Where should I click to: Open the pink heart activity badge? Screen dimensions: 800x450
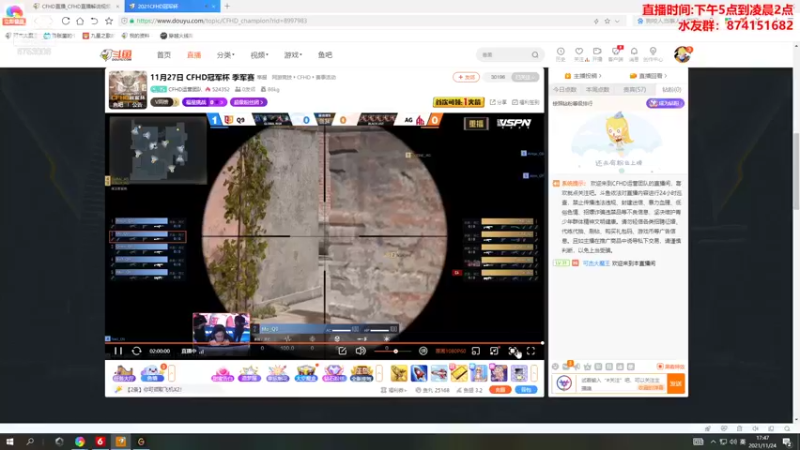(x=222, y=373)
